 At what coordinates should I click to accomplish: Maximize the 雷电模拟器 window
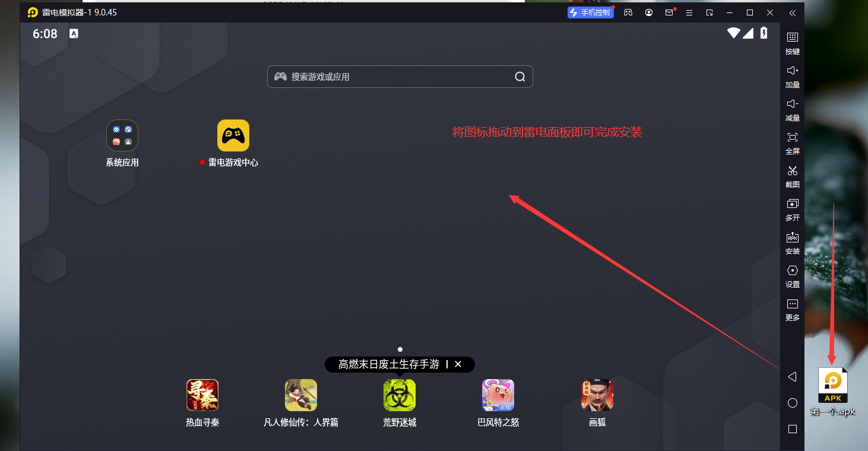(x=750, y=12)
